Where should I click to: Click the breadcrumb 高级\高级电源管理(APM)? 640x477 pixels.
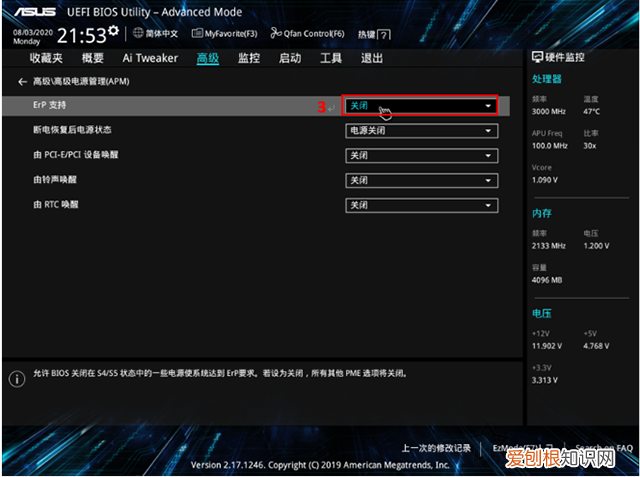(81, 82)
